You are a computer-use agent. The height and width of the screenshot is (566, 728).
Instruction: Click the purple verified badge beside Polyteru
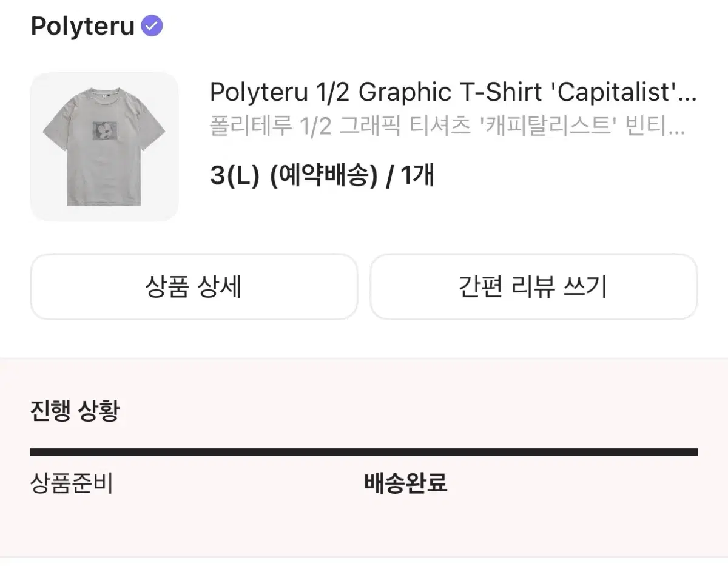pyautogui.click(x=152, y=26)
